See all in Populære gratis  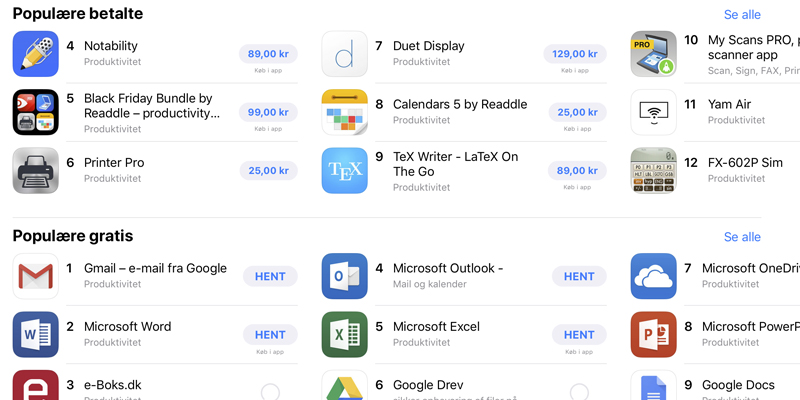pyautogui.click(x=742, y=237)
